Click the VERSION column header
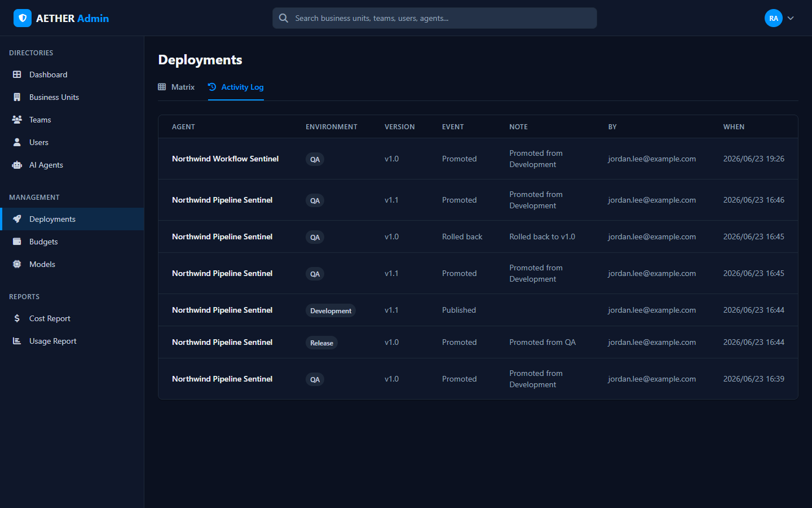Screen dimensions: 812x508 point(400,127)
